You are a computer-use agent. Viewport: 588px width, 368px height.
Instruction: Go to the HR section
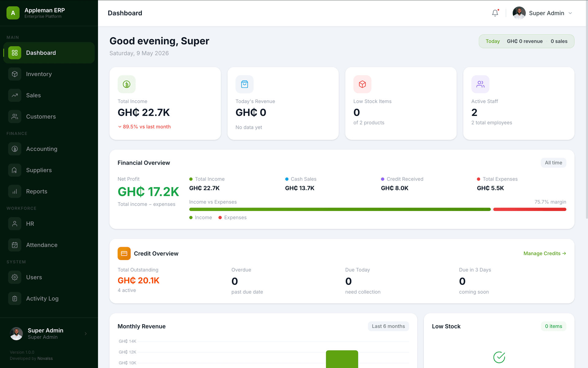[x=49, y=224]
